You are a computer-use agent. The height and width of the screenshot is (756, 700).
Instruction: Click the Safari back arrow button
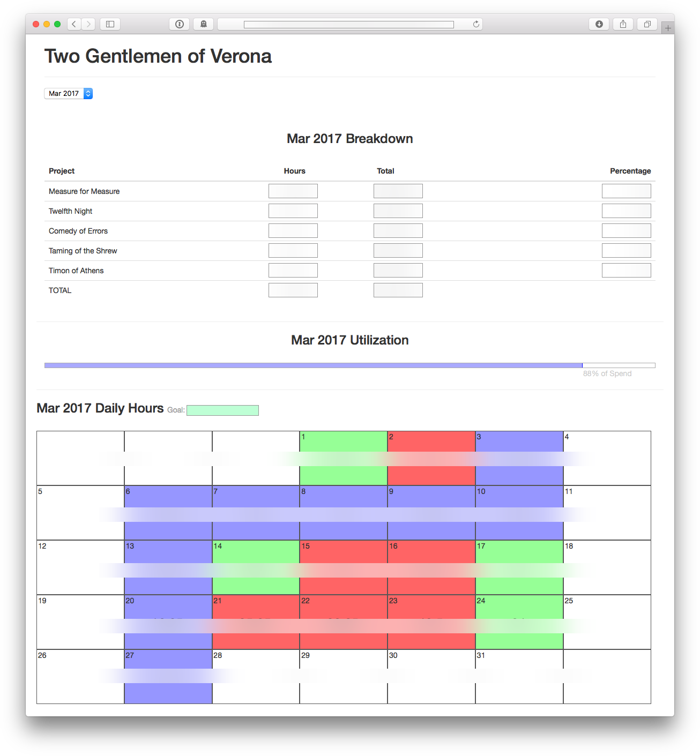click(74, 24)
